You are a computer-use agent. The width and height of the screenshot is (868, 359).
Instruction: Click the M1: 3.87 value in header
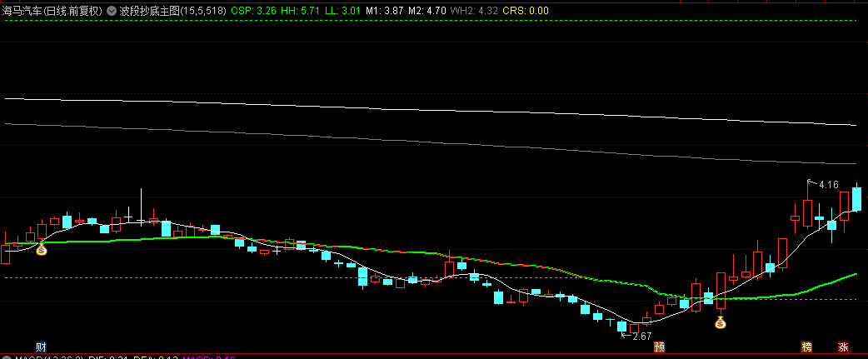(385, 11)
